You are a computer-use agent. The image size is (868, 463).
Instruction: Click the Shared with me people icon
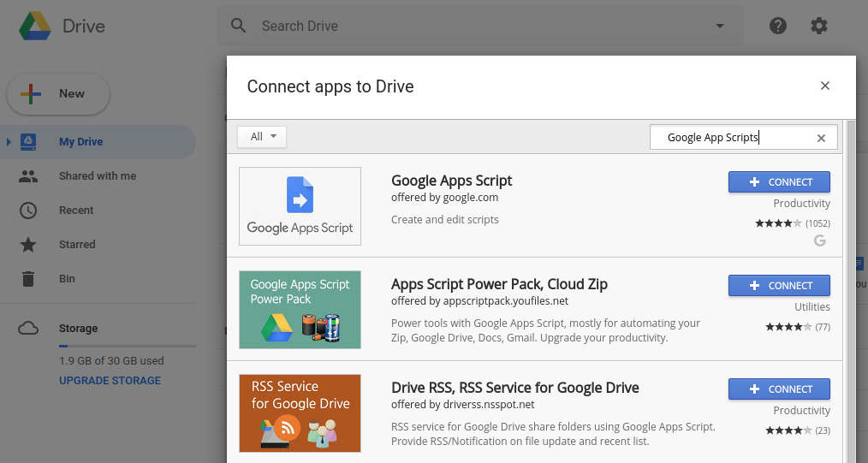point(28,176)
